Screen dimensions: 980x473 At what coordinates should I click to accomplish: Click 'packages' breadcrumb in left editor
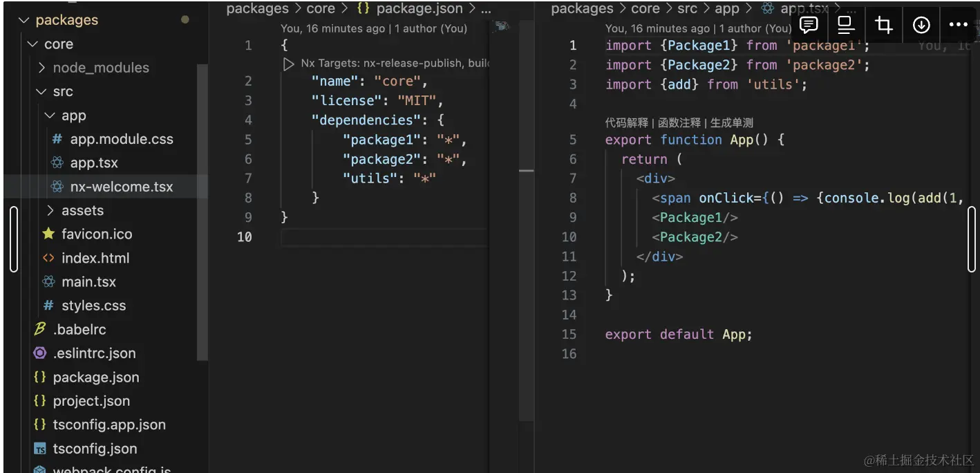257,8
